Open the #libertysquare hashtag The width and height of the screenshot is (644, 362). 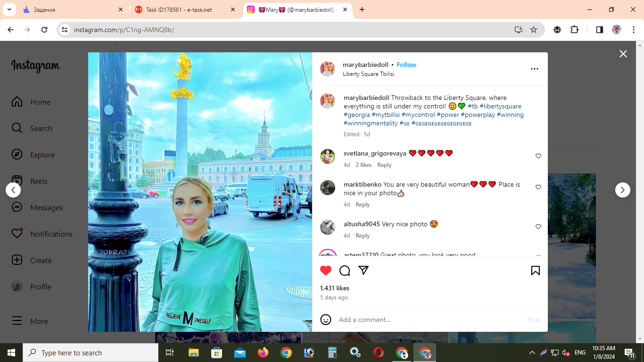click(500, 106)
